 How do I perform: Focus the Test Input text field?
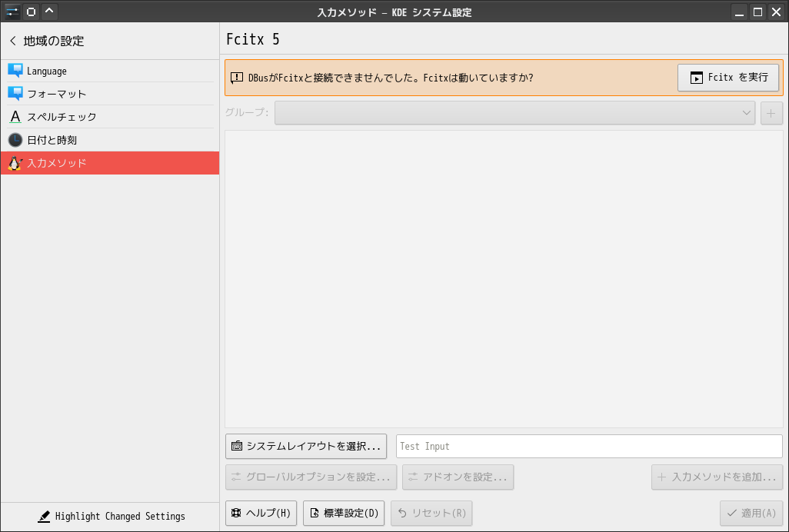coord(589,446)
